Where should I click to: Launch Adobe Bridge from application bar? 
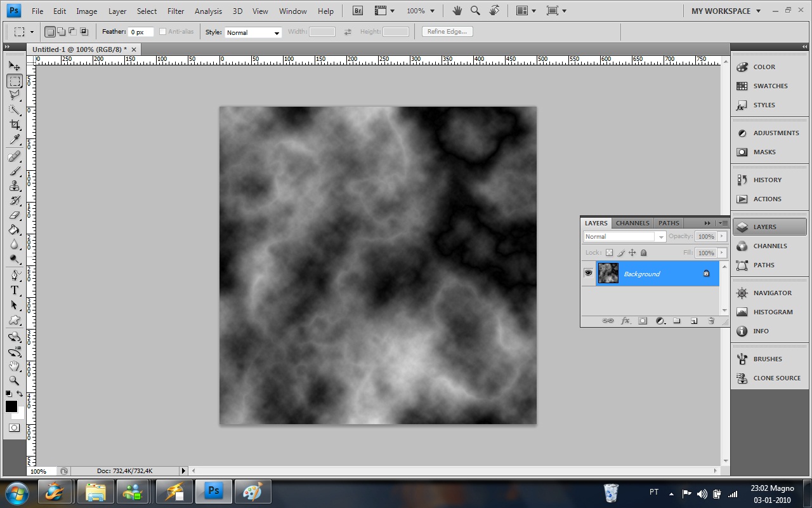coord(358,11)
